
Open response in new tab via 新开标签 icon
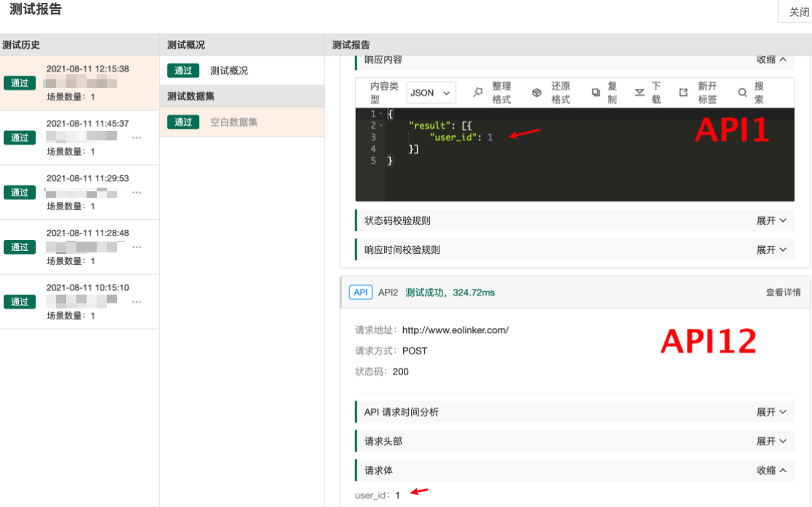[683, 92]
